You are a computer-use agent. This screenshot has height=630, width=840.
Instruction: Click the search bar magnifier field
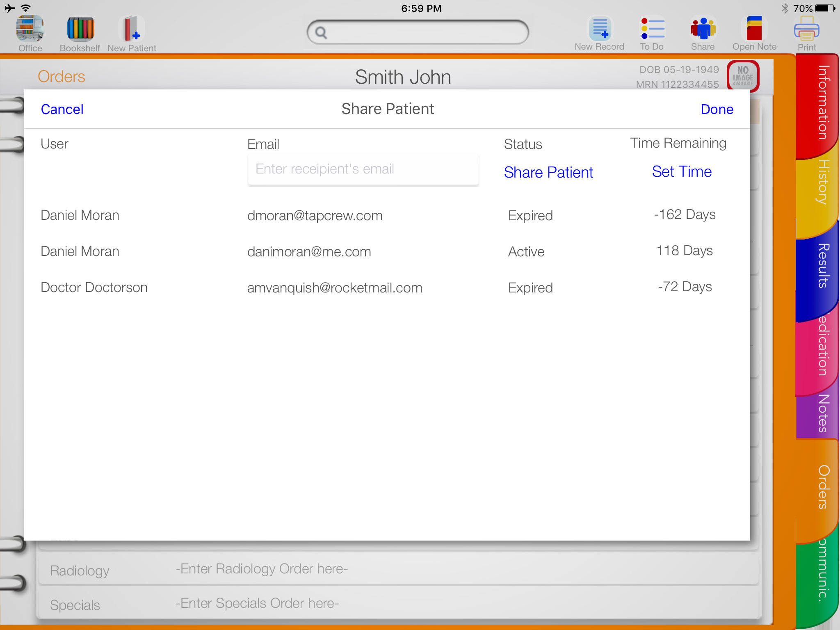pyautogui.click(x=418, y=32)
